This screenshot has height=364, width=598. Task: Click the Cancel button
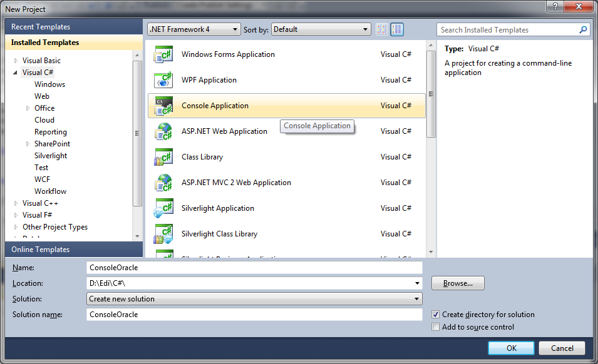tap(562, 348)
